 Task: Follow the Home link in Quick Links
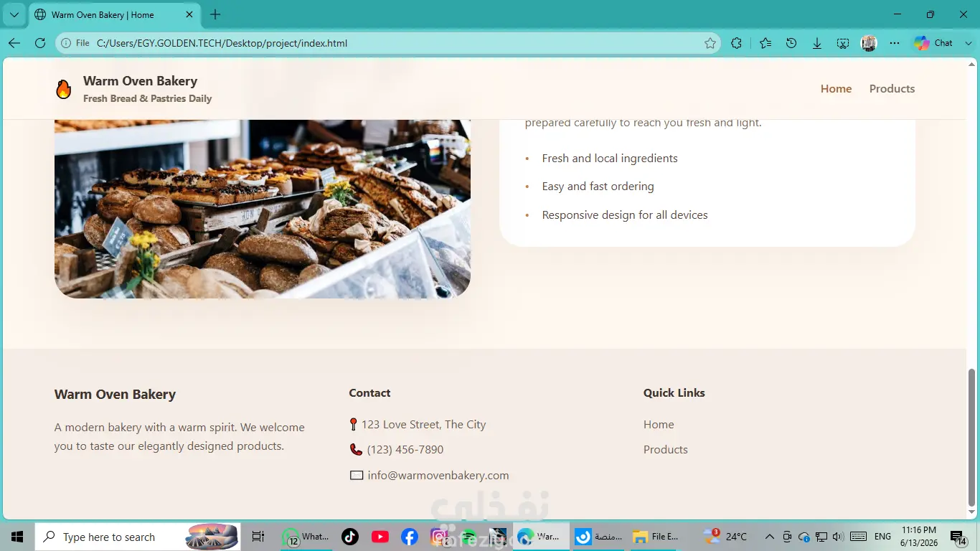659,425
